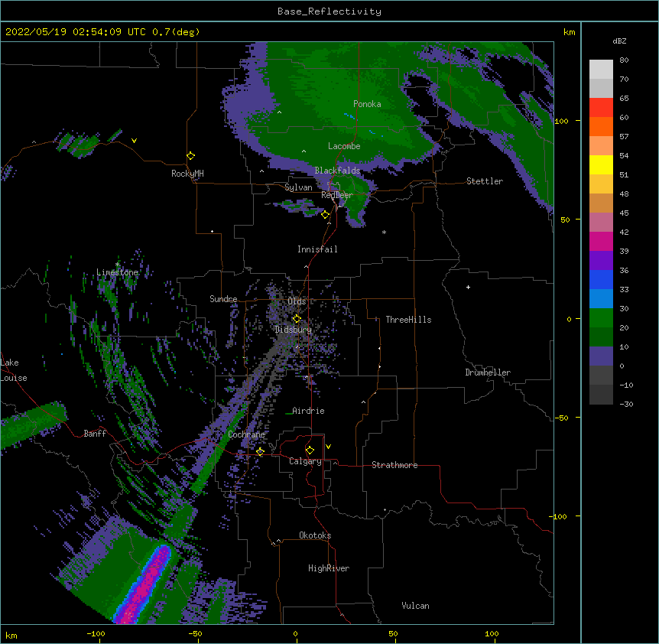Click the Airdrie city label

(308, 410)
